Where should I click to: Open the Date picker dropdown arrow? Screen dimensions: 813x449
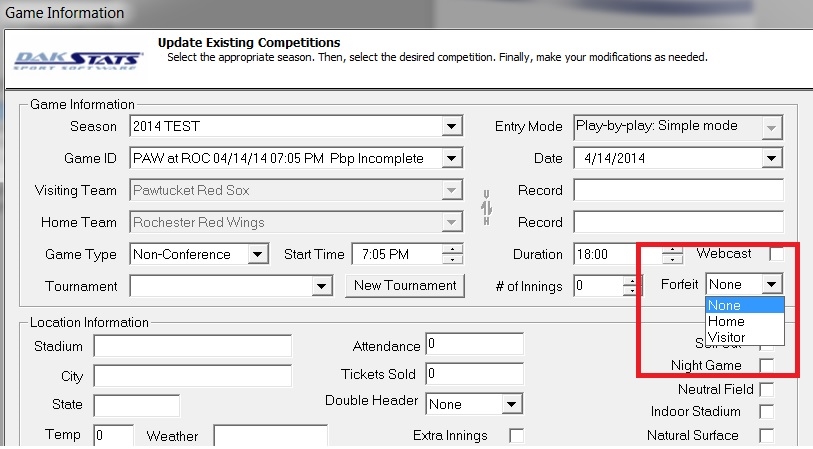[771, 159]
